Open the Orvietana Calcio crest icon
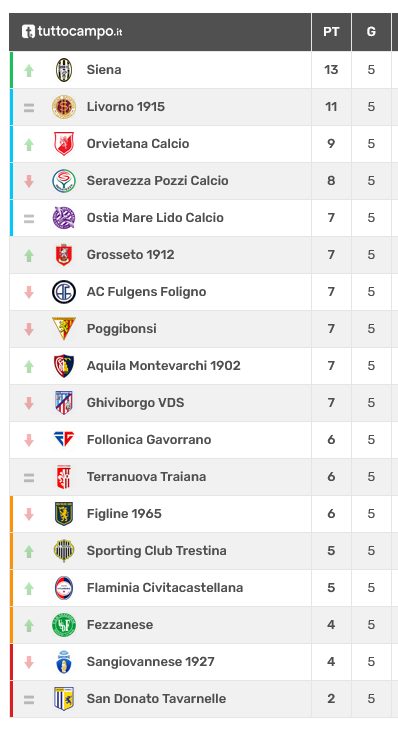 64,144
